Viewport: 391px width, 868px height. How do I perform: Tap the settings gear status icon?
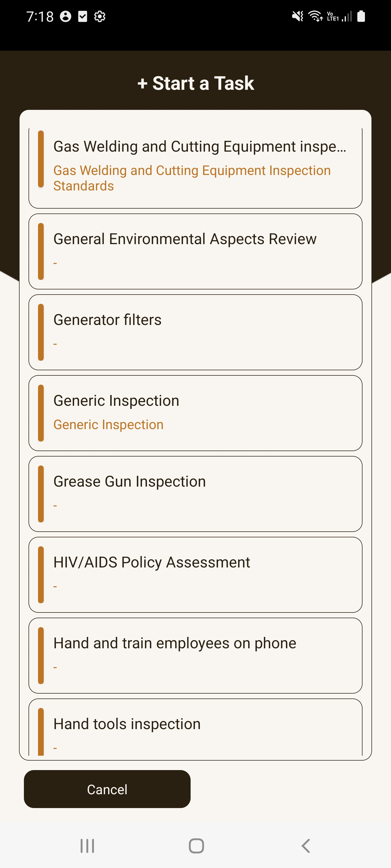click(x=100, y=17)
